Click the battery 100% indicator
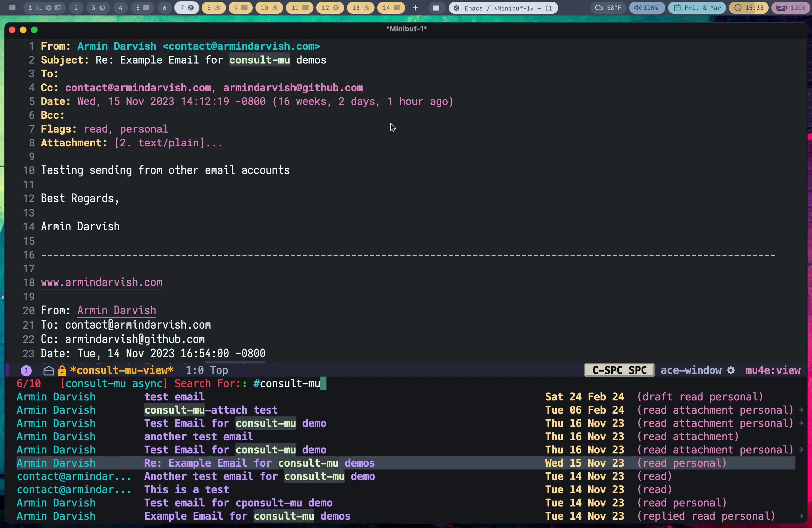Screen dimensions: 812x528 (791, 7)
